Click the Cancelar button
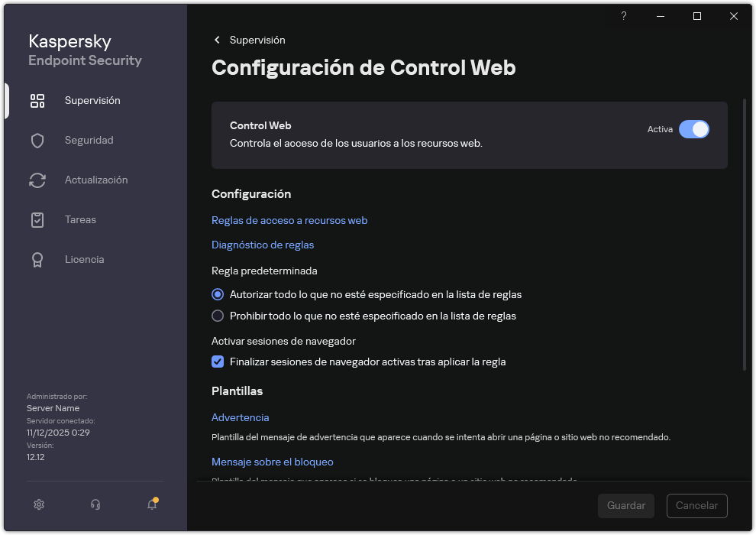Screen dimensions: 756x535 click(x=696, y=505)
